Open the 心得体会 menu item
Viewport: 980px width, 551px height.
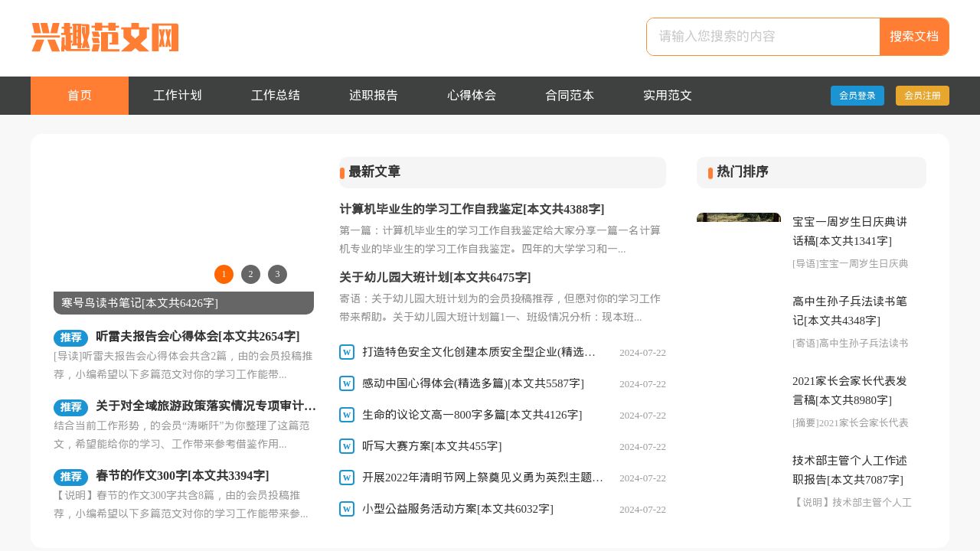click(x=472, y=96)
